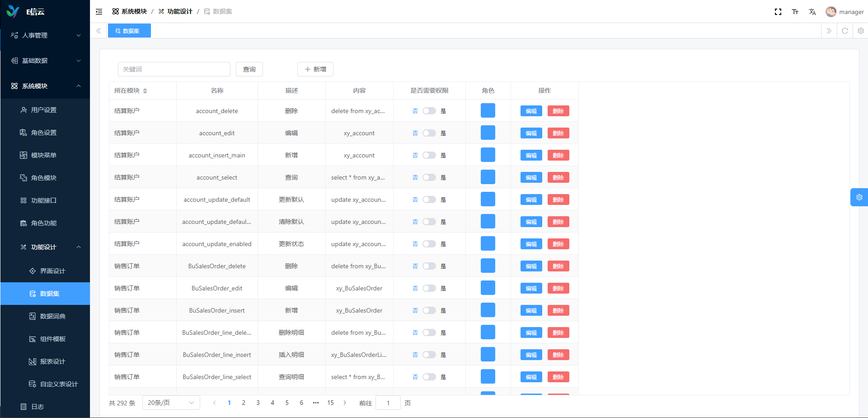Click the blue 角色 box for account_delete
The image size is (868, 418).
coord(488,110)
